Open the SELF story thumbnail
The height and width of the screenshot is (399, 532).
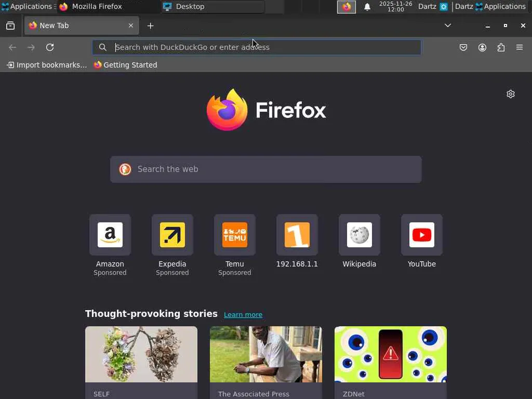point(141,354)
